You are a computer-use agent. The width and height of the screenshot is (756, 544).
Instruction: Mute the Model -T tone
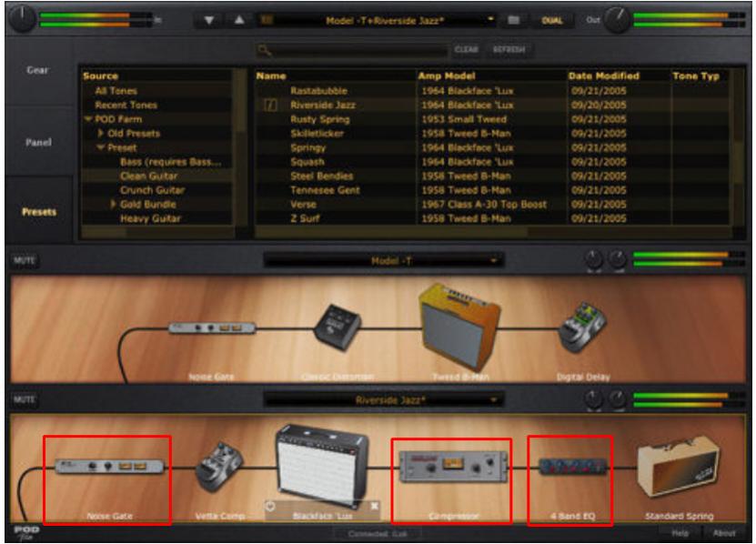pyautogui.click(x=24, y=260)
